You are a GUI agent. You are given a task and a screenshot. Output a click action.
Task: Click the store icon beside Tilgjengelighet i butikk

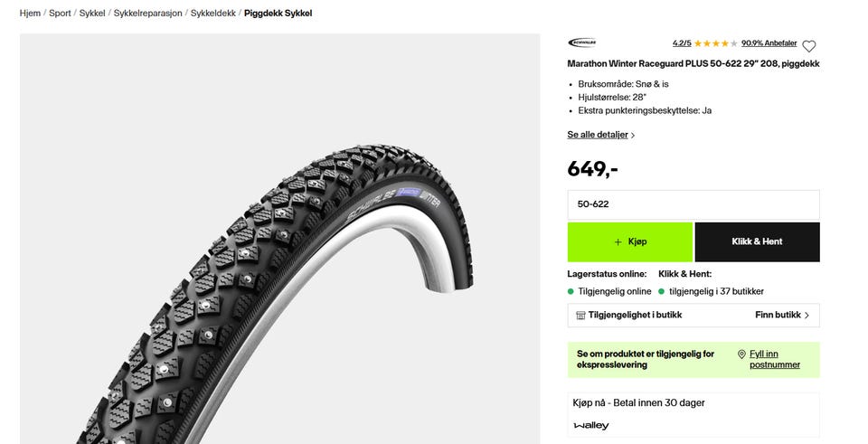coord(580,315)
